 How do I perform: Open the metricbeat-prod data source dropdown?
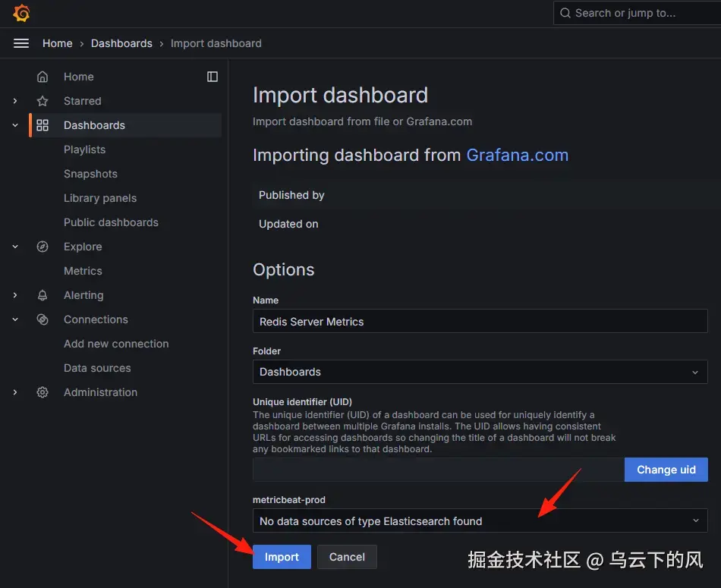(x=480, y=520)
